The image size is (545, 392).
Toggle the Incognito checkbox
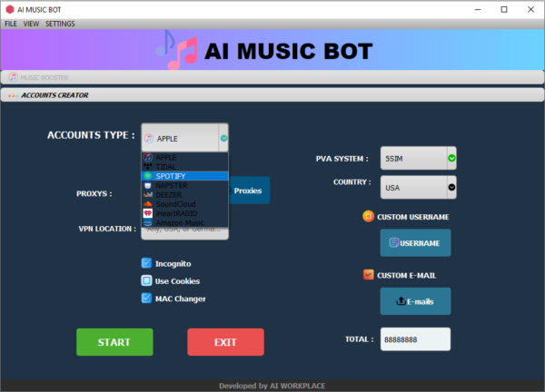(x=146, y=263)
